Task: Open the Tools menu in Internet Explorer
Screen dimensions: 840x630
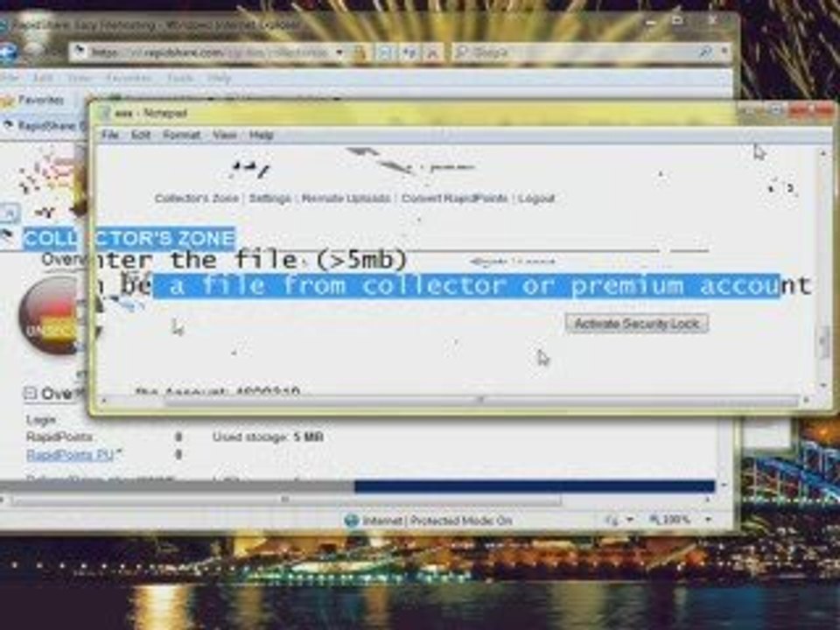Action: 180,78
